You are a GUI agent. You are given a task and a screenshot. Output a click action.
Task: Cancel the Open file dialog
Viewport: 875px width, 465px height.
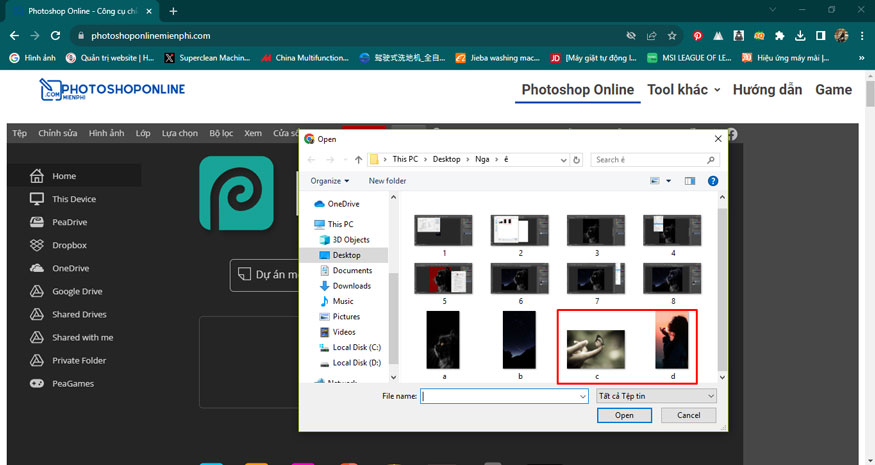pyautogui.click(x=689, y=415)
